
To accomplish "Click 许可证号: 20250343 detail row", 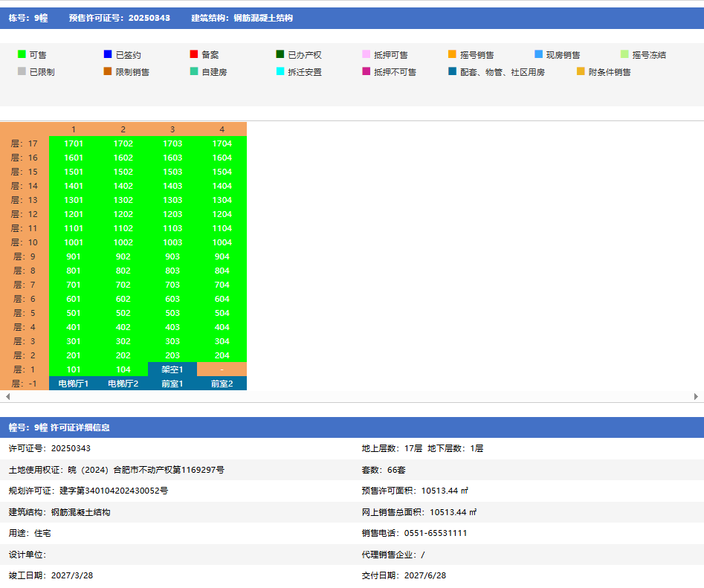I will (49, 448).
